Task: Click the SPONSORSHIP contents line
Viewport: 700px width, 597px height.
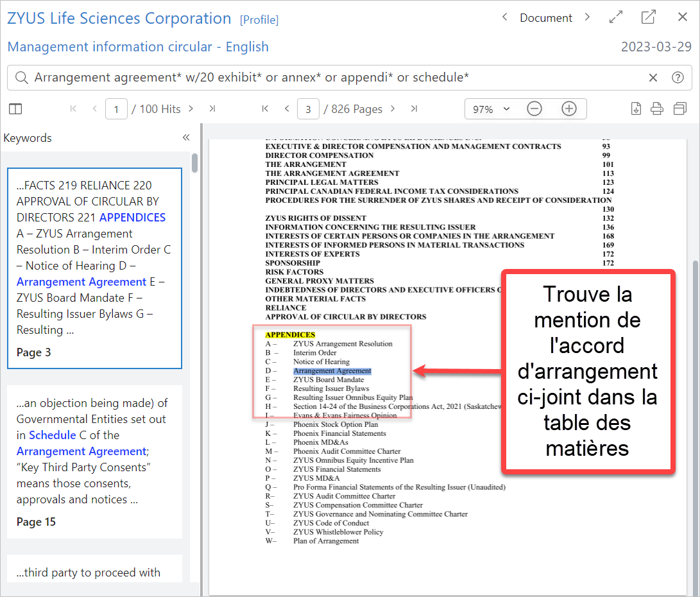Action: pyautogui.click(x=293, y=263)
